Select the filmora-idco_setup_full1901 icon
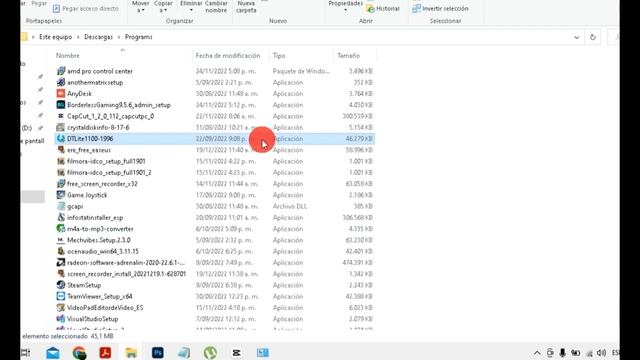This screenshot has height=360, width=640. coord(61,161)
